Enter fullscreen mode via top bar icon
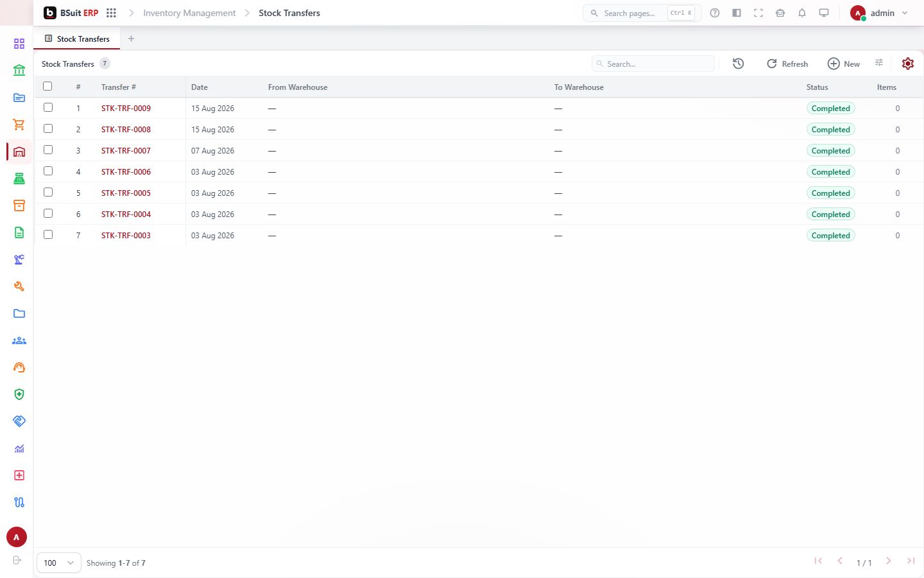The image size is (924, 578). click(758, 13)
